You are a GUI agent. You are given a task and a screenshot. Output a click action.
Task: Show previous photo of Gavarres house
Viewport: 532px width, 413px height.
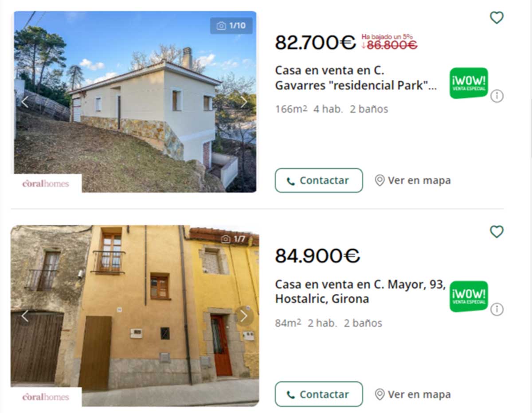[25, 102]
